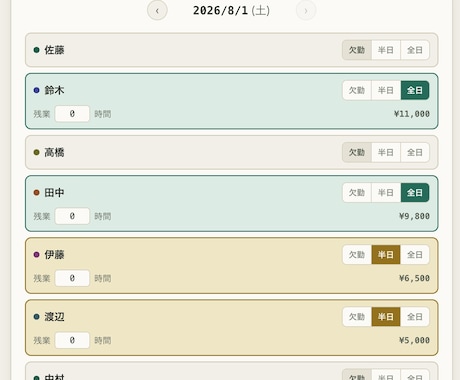Screen dimensions: 460x380
Task: Click 鈴木's pay amount ¥11,000
Action: point(412,114)
